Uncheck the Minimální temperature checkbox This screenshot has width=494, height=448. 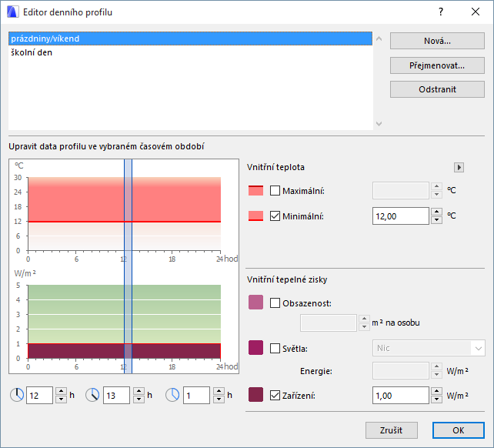tap(275, 216)
